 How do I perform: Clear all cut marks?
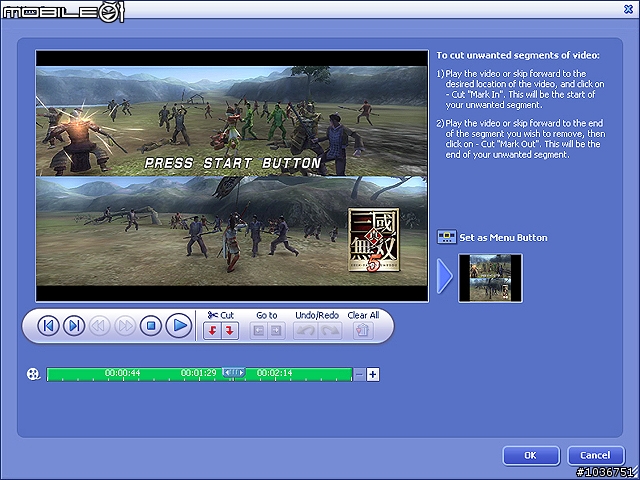click(363, 331)
